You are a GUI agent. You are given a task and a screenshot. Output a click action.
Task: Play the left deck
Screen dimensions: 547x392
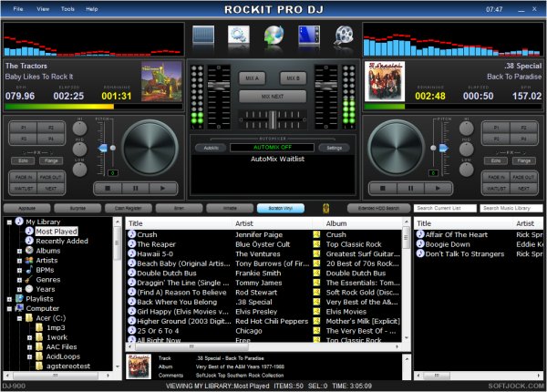162,189
